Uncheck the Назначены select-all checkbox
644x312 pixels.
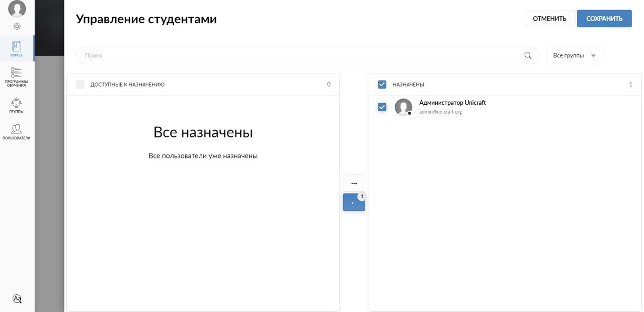(382, 85)
